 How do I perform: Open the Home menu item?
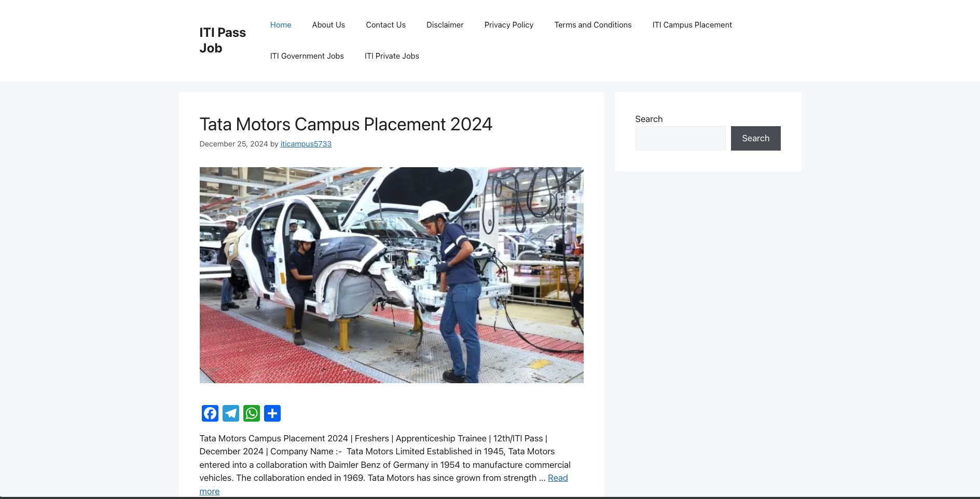point(281,25)
